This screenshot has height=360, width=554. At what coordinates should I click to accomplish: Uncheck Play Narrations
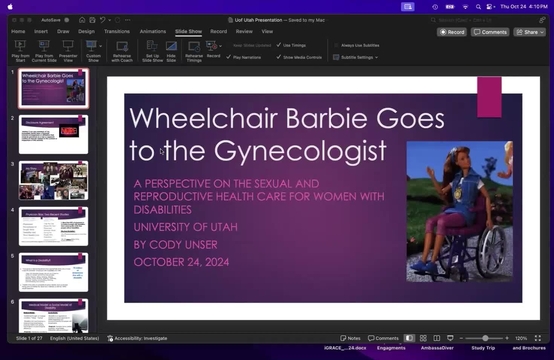(244, 57)
